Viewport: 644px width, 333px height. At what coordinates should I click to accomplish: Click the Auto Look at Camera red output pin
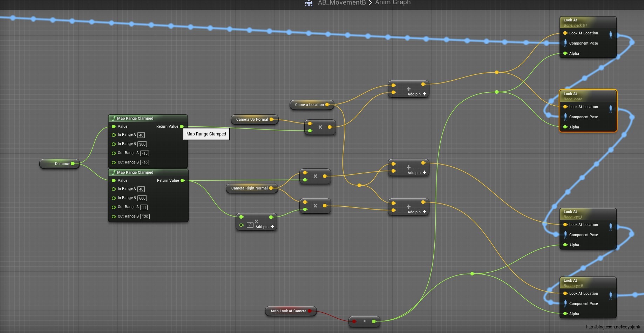click(310, 311)
